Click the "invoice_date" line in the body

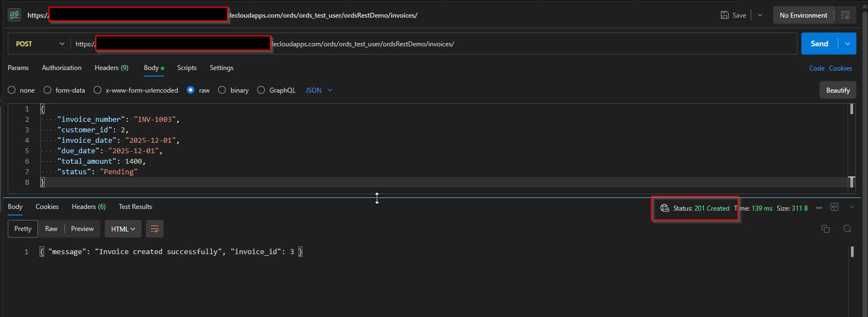(x=118, y=140)
